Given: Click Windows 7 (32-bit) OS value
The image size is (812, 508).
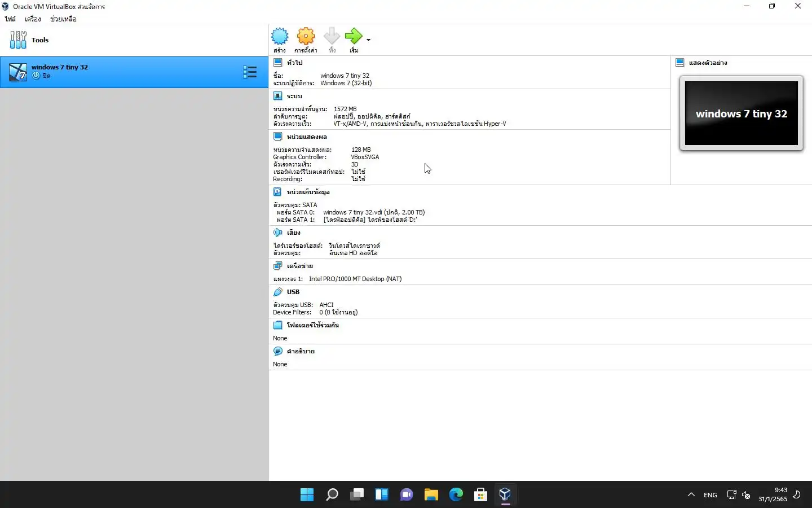Looking at the screenshot, I should [346, 83].
